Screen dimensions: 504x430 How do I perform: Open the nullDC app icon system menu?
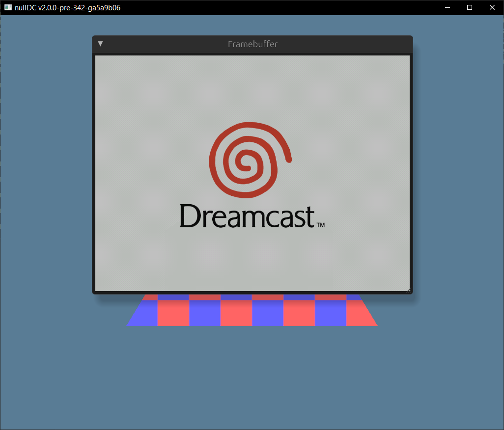8,7
